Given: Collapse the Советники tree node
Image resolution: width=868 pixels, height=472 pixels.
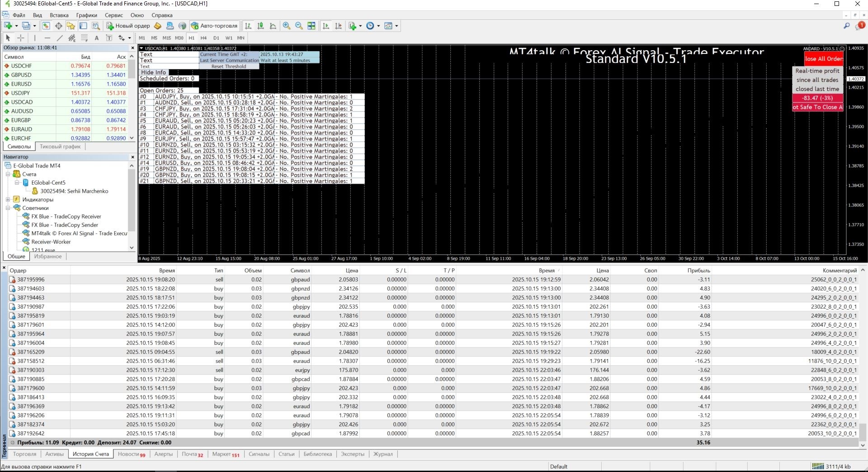Looking at the screenshot, I should [8, 208].
